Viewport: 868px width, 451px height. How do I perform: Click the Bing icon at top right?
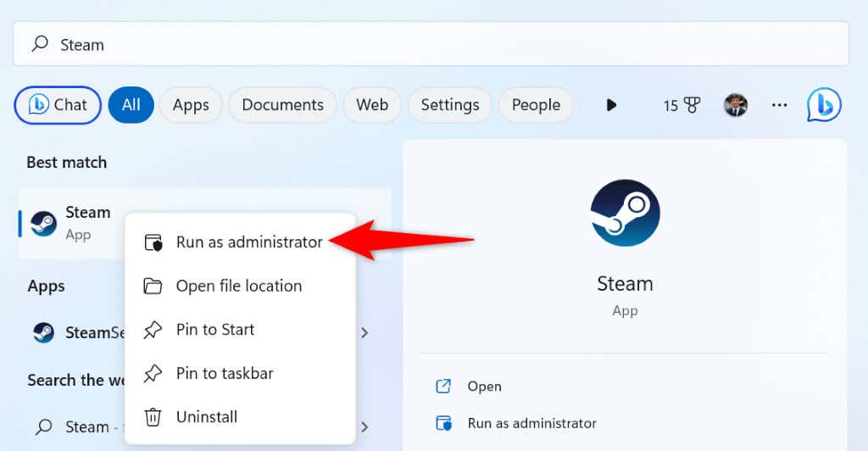pos(824,105)
